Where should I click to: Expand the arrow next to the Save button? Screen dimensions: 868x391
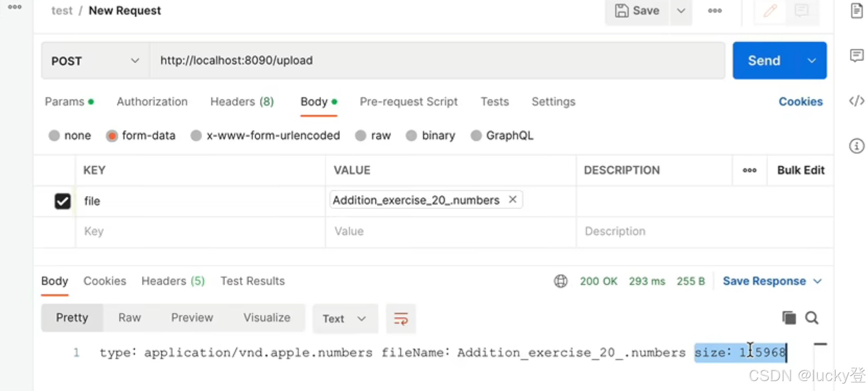tap(681, 10)
